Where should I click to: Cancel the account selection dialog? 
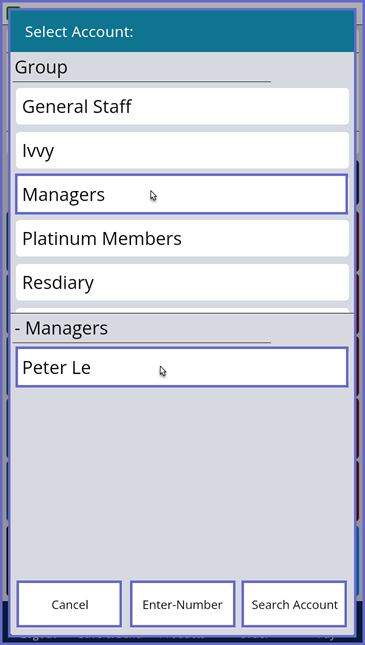pos(69,604)
